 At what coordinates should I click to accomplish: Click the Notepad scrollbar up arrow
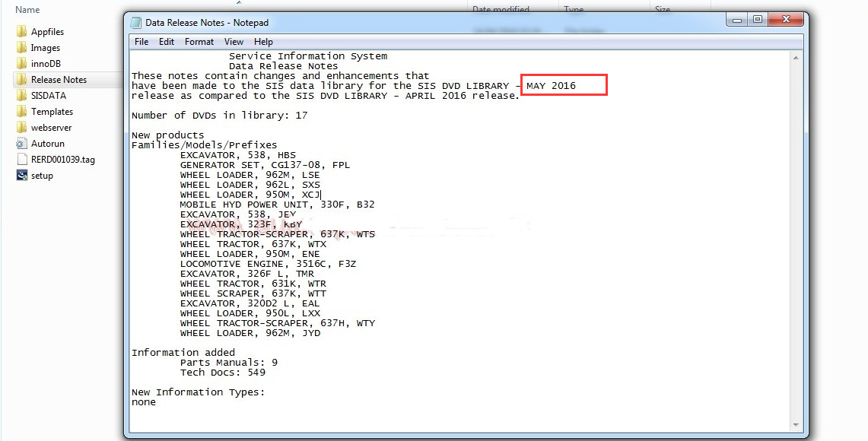point(796,58)
